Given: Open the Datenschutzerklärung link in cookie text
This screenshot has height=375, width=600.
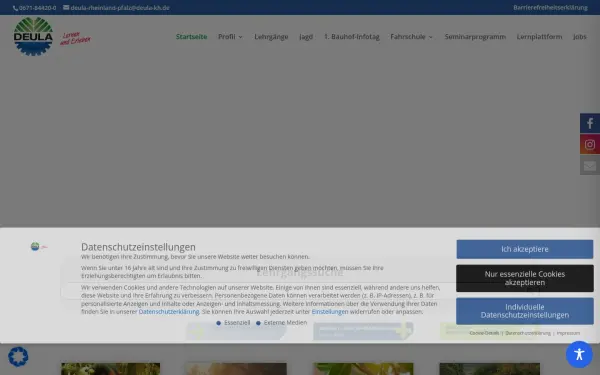Looking at the screenshot, I should pyautogui.click(x=169, y=311).
